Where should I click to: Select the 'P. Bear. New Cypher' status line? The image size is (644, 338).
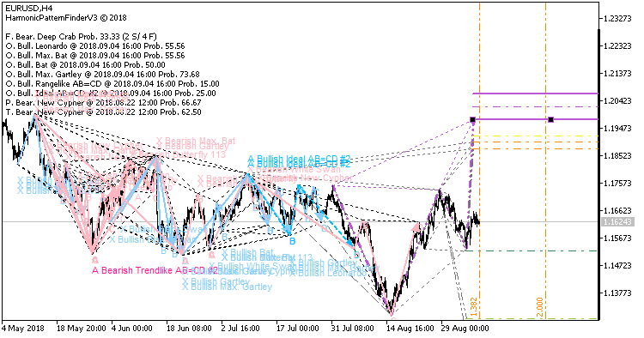click(x=104, y=103)
